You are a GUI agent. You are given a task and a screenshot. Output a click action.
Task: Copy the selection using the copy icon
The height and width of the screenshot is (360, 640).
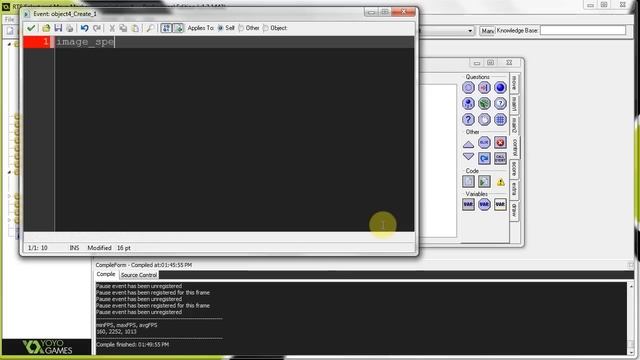click(x=123, y=28)
